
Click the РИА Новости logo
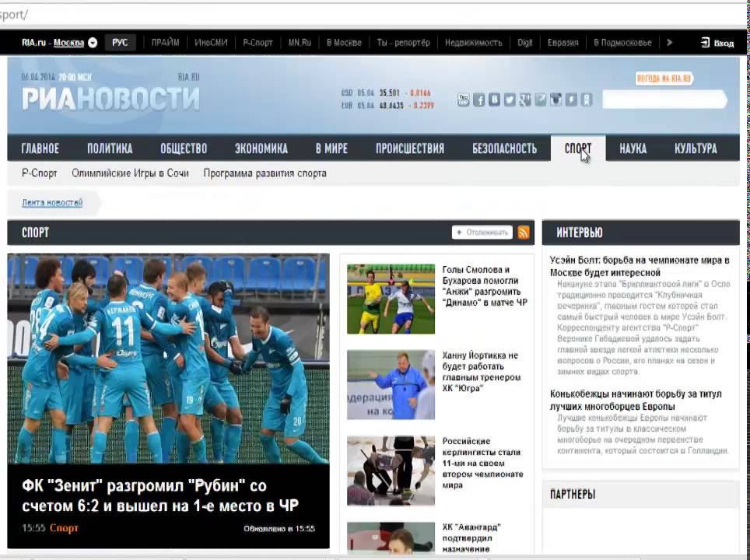coord(110,99)
